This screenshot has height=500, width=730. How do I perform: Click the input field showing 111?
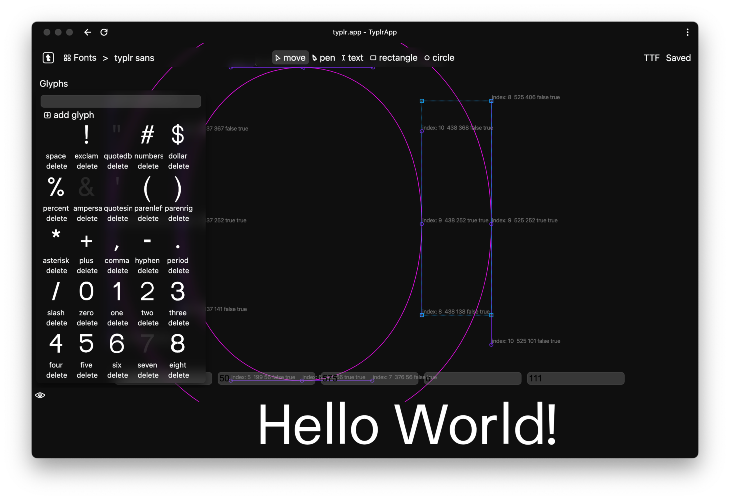(x=576, y=378)
